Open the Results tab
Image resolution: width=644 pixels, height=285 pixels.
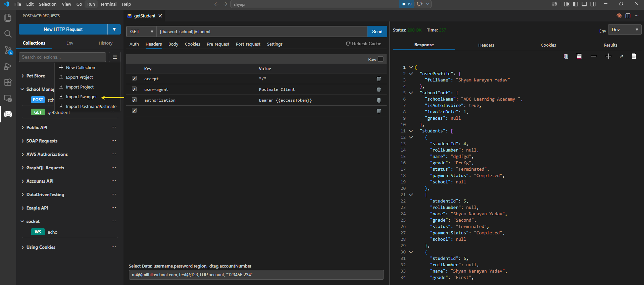click(x=610, y=45)
